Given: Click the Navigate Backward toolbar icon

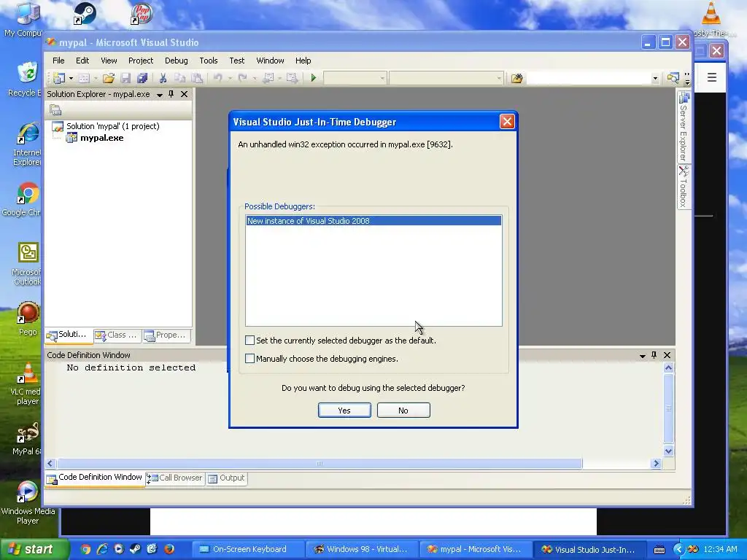Looking at the screenshot, I should (x=268, y=78).
